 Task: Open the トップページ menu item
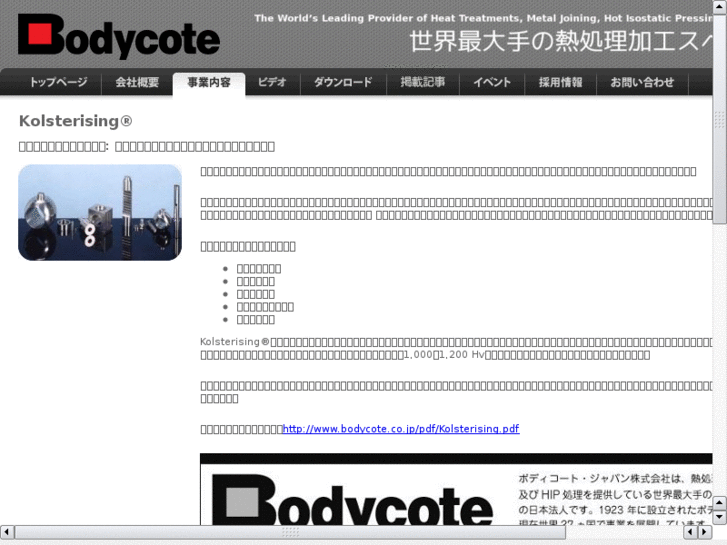[x=58, y=83]
